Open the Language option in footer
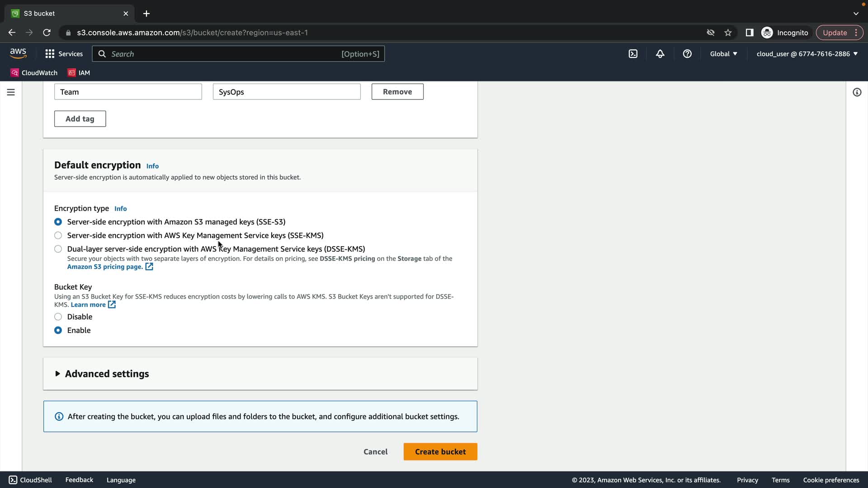868x488 pixels. click(121, 480)
